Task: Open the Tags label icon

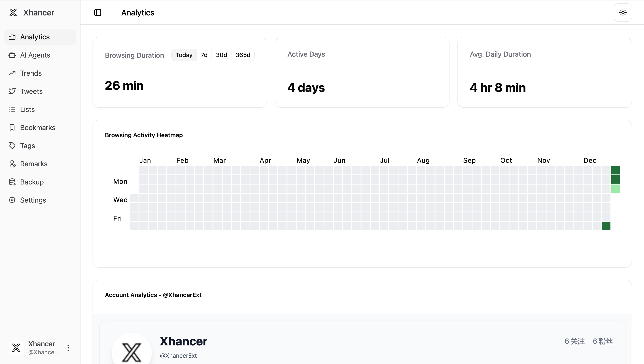Action: point(12,146)
